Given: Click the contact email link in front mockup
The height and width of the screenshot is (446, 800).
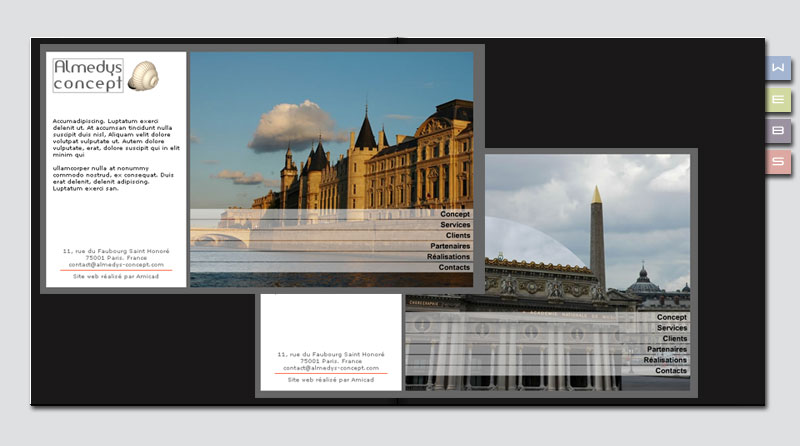Looking at the screenshot, I should point(116,265).
